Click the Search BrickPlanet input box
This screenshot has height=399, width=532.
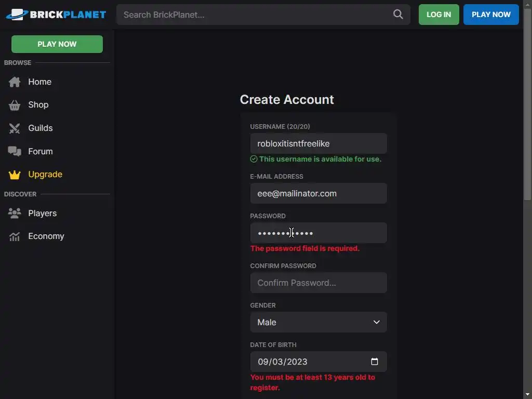coord(255,15)
